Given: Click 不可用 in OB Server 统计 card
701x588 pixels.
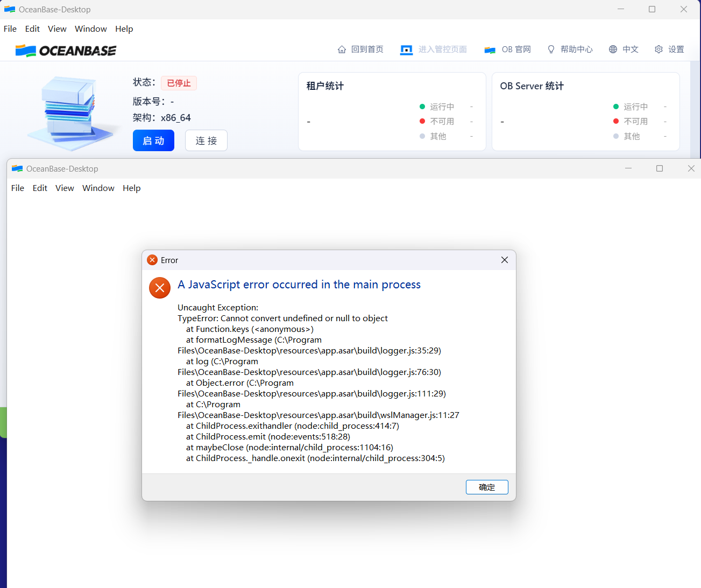Looking at the screenshot, I should (x=636, y=122).
